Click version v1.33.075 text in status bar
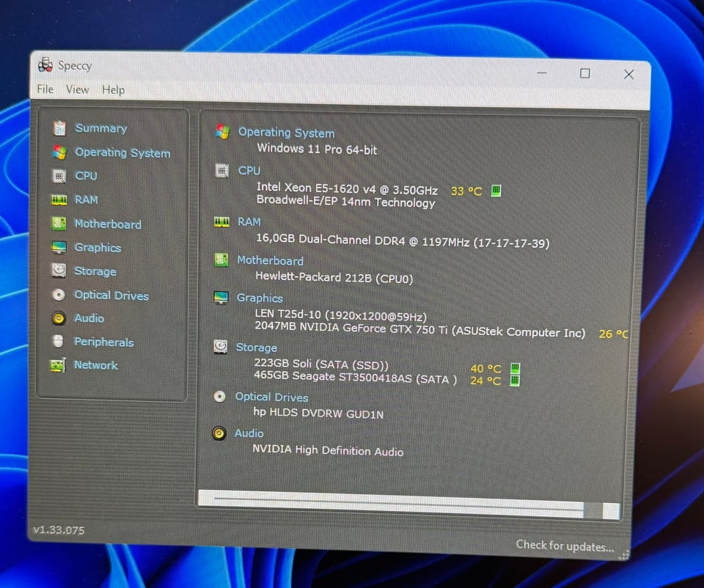This screenshot has width=704, height=588. [x=59, y=530]
